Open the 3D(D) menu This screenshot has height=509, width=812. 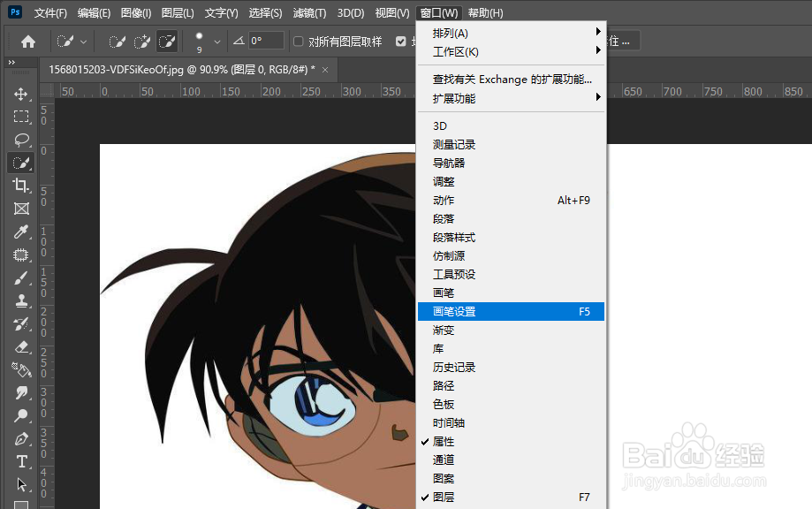(x=351, y=13)
